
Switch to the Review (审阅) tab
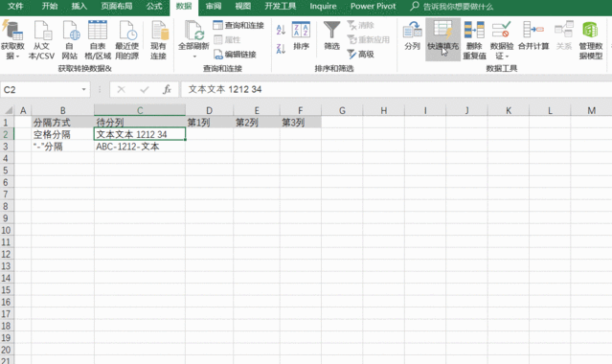pos(214,7)
